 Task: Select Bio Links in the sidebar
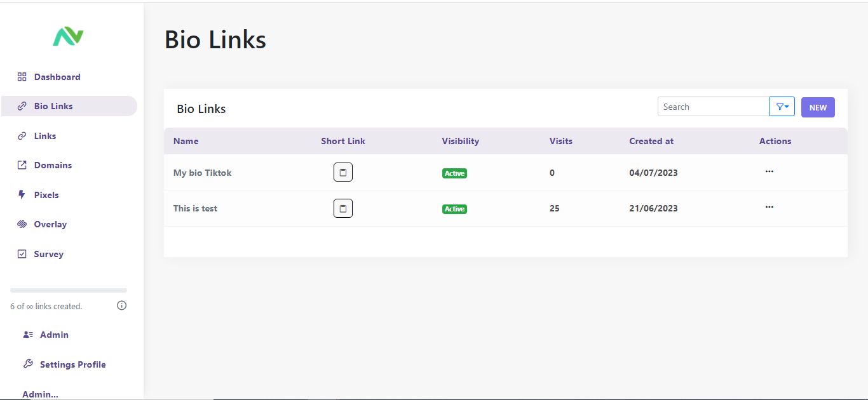tap(53, 106)
